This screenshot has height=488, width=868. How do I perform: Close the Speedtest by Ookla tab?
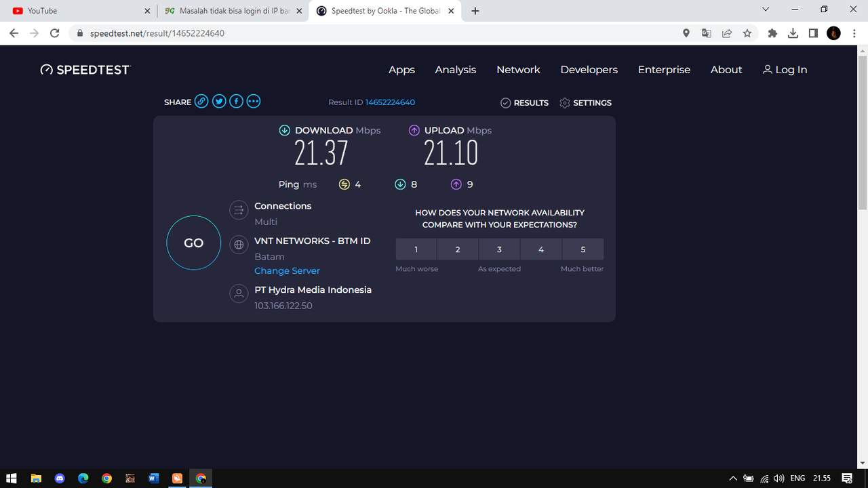(x=452, y=11)
